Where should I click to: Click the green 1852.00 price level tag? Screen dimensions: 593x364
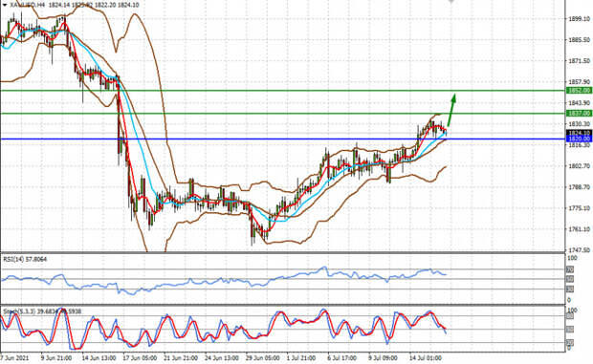pyautogui.click(x=579, y=91)
